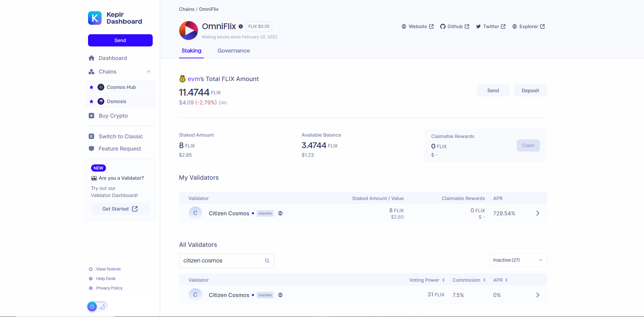Click the money bag icon near total amount

coord(183,79)
